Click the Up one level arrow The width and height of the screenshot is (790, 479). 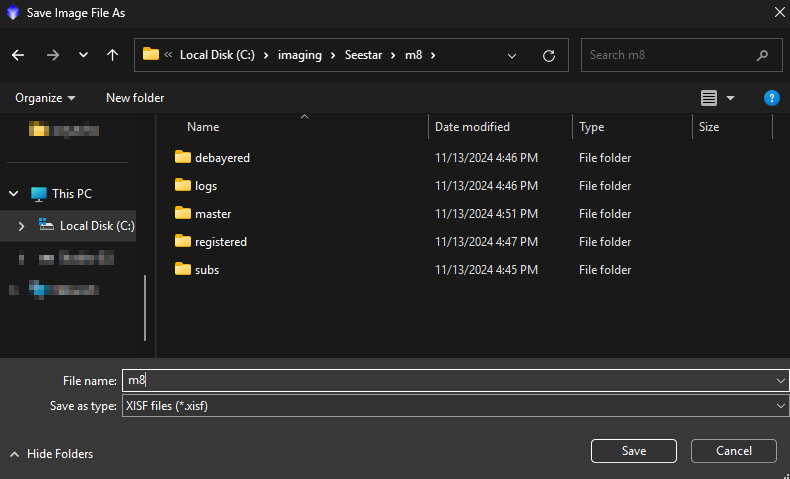[113, 55]
